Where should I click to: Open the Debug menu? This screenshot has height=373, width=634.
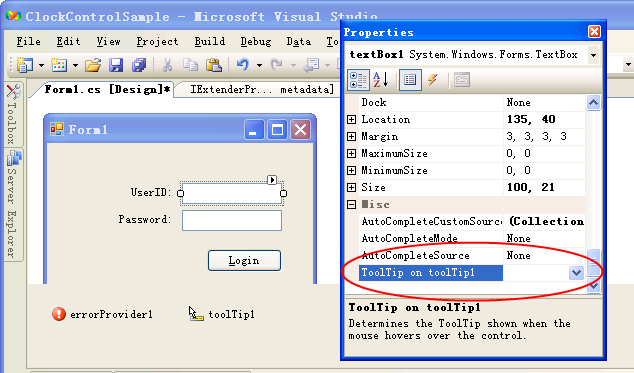(x=256, y=42)
